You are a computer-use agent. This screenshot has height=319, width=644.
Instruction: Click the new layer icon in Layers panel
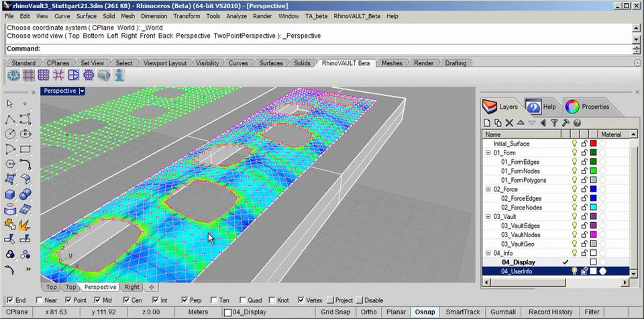coord(487,123)
